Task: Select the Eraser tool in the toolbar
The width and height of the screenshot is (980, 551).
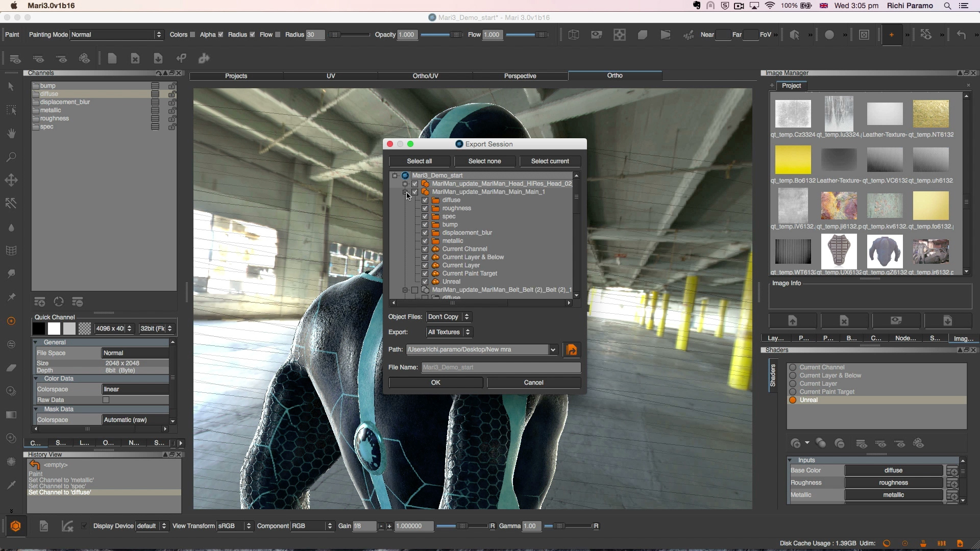Action: click(11, 367)
